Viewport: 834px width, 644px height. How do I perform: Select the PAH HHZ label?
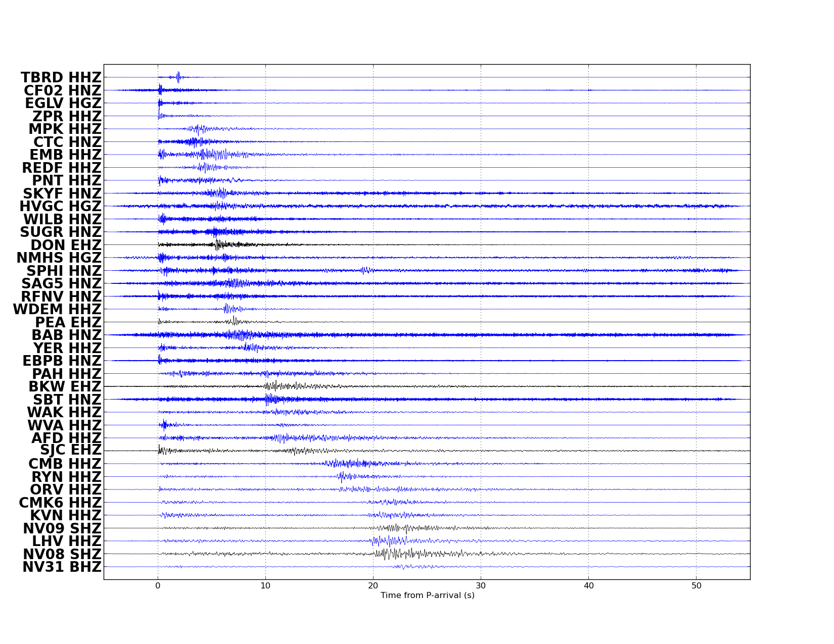click(x=67, y=374)
